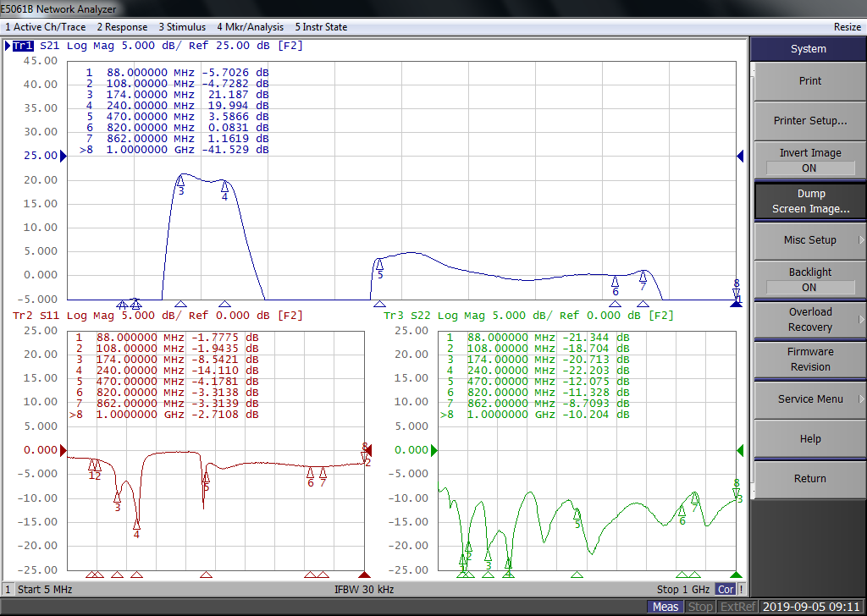Click Firmware Revision softkey

809,359
